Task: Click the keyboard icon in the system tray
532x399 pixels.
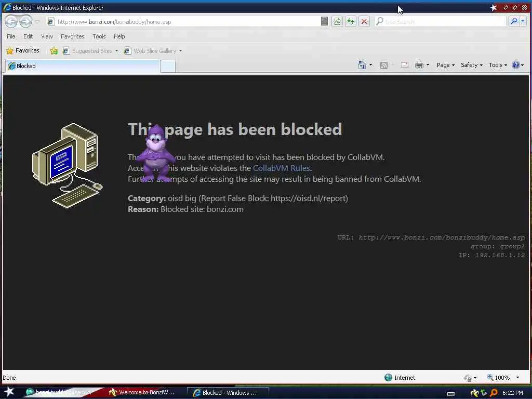Action: (451, 393)
